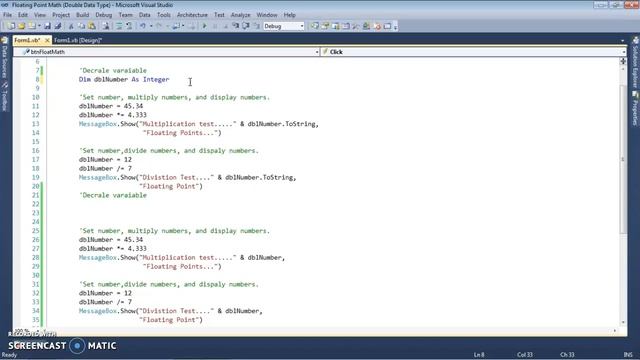Open the Debug menu

click(104, 15)
